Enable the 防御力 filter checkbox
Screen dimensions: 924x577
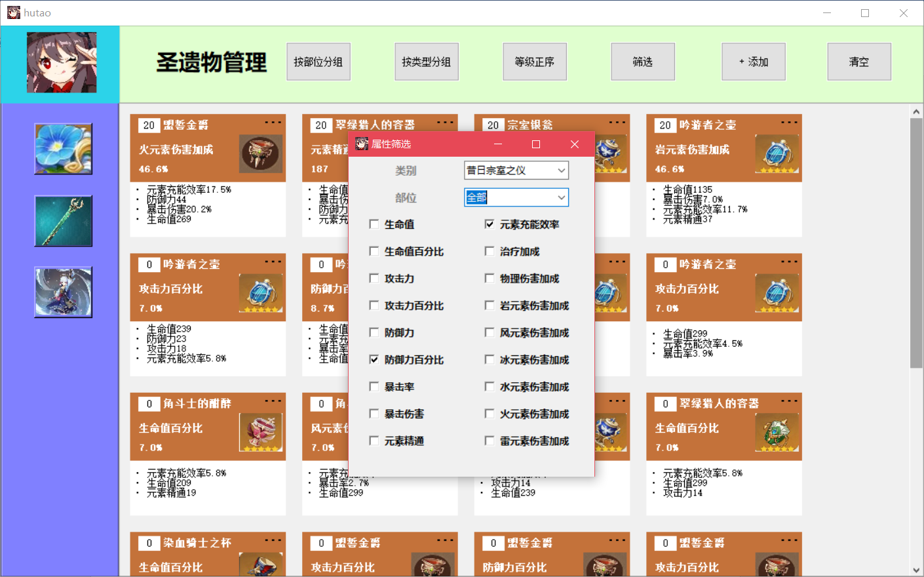point(374,332)
